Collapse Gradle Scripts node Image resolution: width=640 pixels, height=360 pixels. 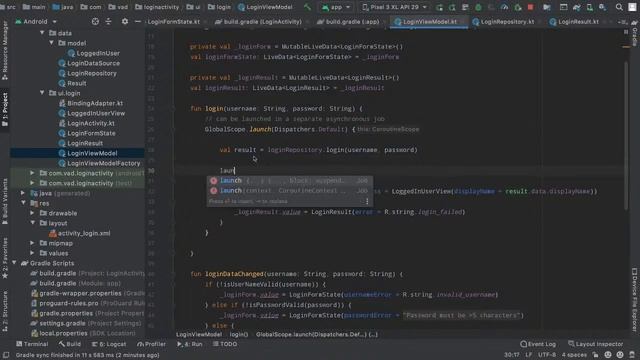click(x=14, y=263)
